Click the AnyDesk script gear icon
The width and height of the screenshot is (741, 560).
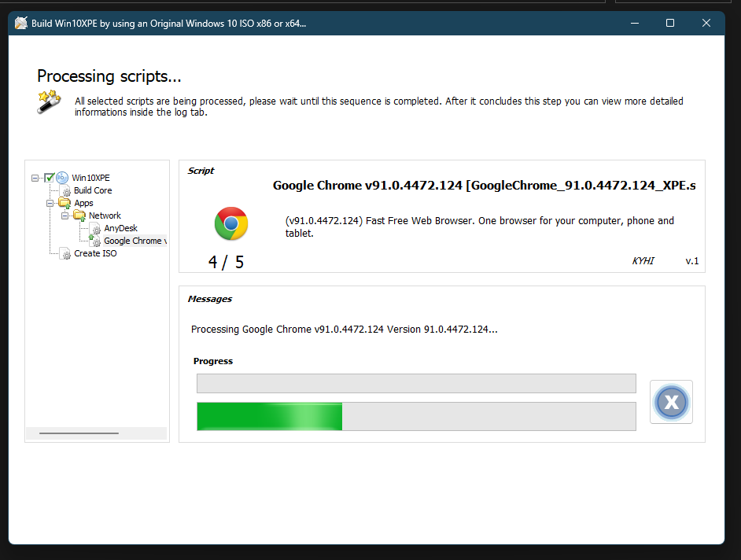(x=96, y=229)
